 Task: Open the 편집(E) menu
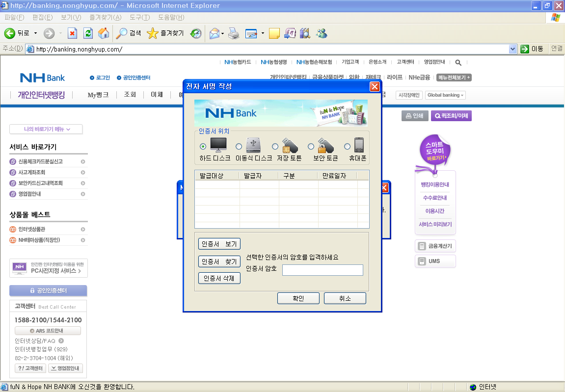click(43, 17)
